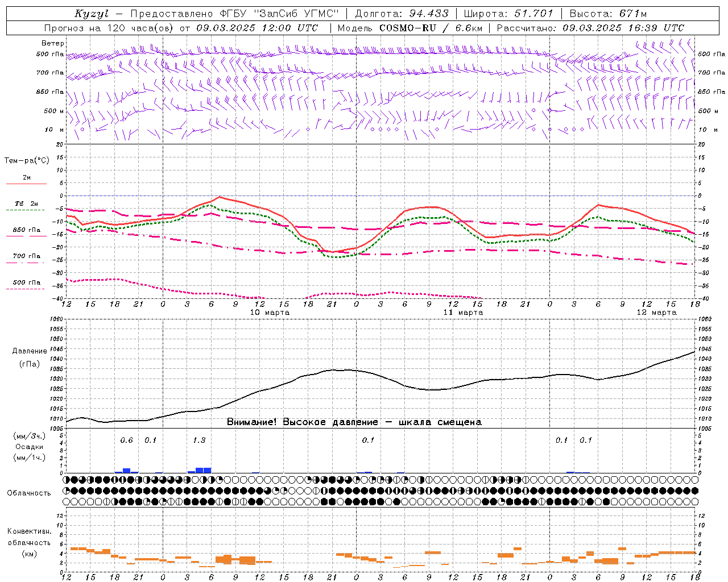Click the (мм/1ч.) precipitation unit label

(30, 458)
